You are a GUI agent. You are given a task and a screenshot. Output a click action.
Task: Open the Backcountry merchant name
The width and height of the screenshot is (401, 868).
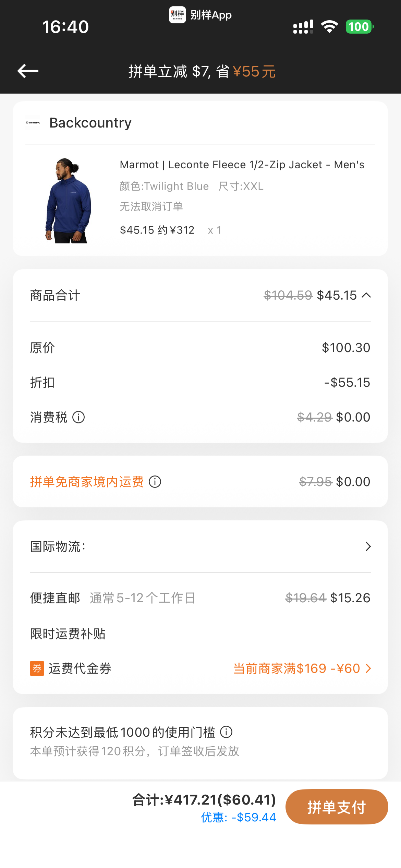90,123
